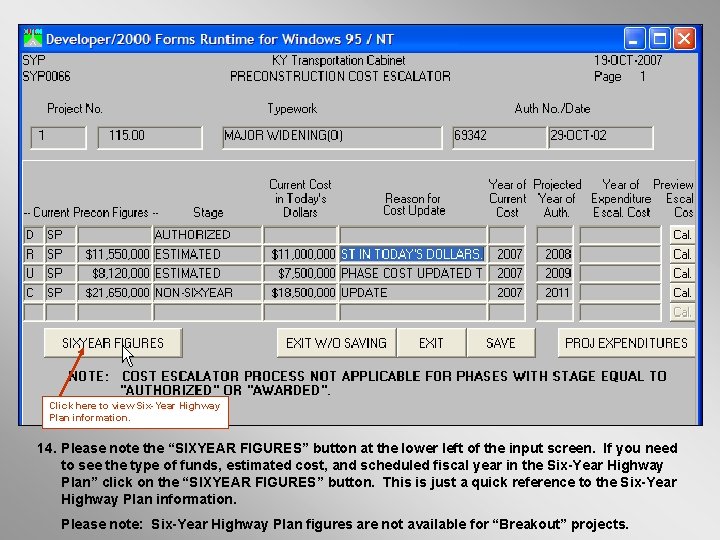The width and height of the screenshot is (720, 540).
Task: Click the auth date field 29-OCT-02
Action: point(601,137)
